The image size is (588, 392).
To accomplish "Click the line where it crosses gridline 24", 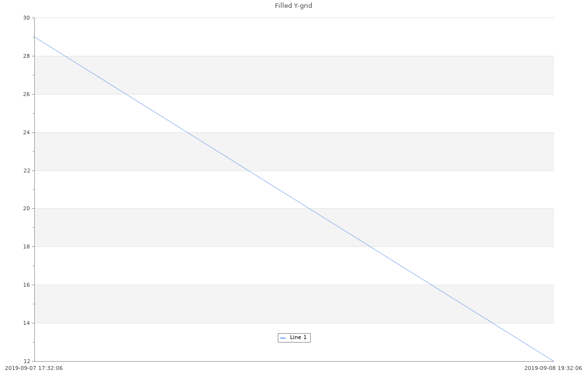I will [x=187, y=132].
